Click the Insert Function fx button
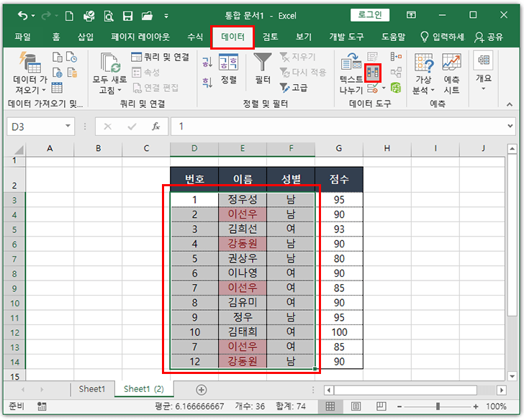The image size is (524, 420). 155,126
